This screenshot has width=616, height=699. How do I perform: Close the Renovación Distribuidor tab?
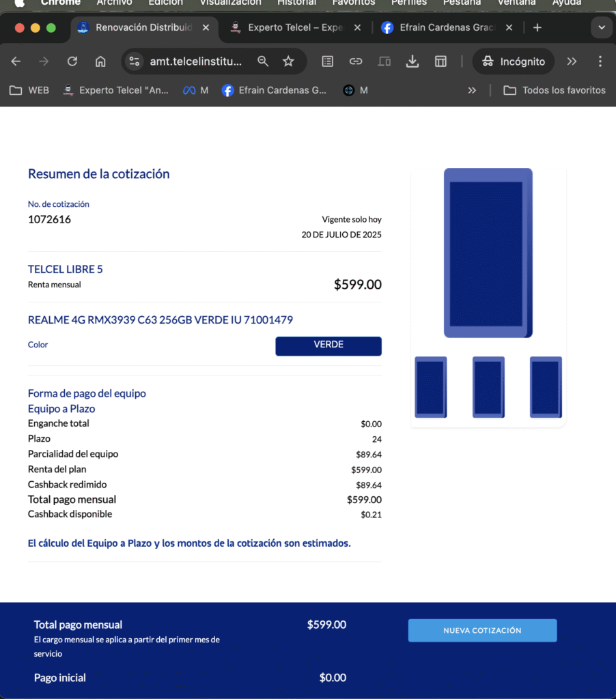206,27
